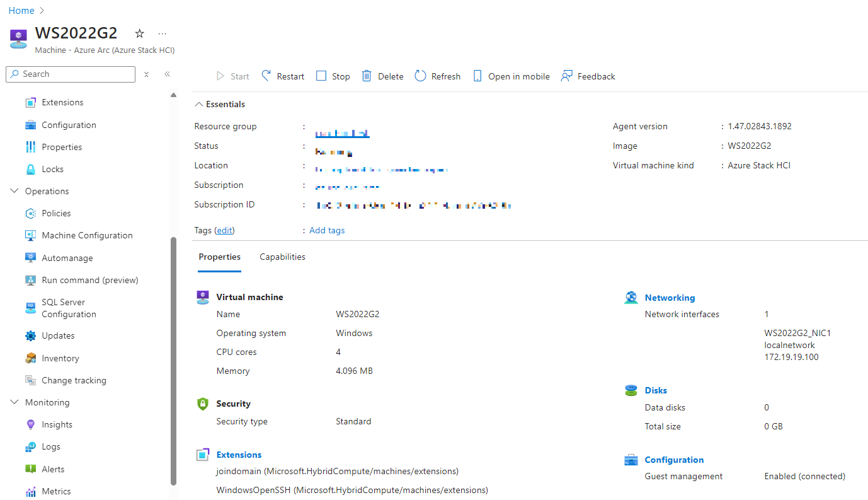Click the WS2022G2_NIC1 interface name
Image resolution: width=868 pixels, height=500 pixels.
click(797, 333)
